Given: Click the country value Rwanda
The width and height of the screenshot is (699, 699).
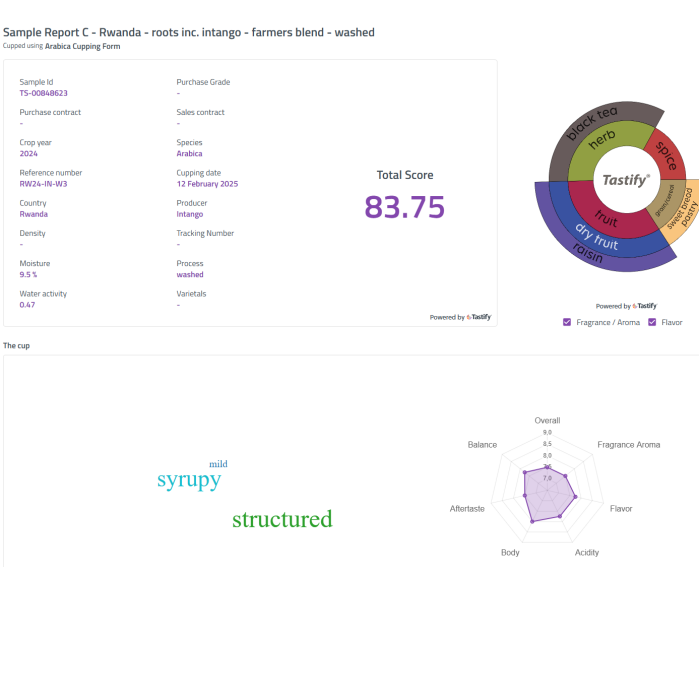Looking at the screenshot, I should click(x=33, y=214).
